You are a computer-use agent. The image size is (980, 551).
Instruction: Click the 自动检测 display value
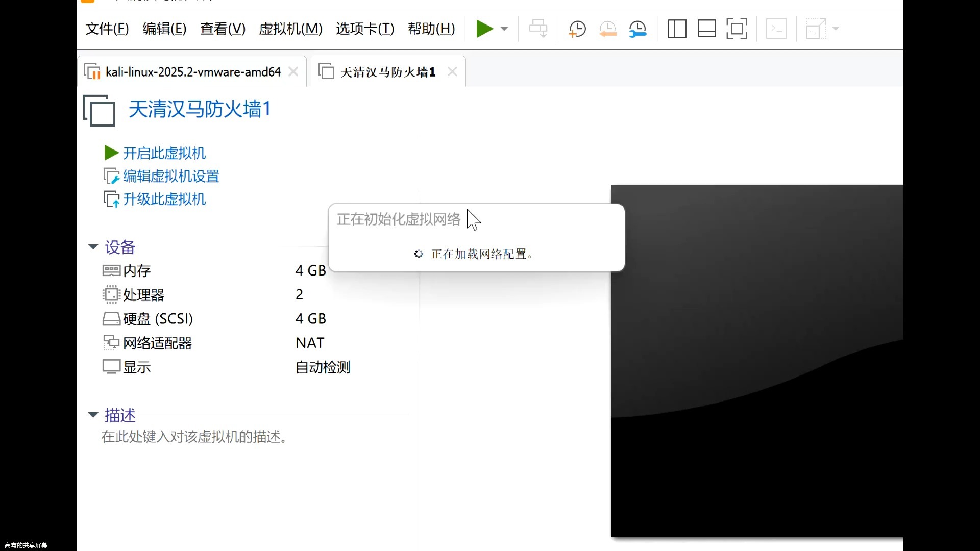click(x=323, y=367)
